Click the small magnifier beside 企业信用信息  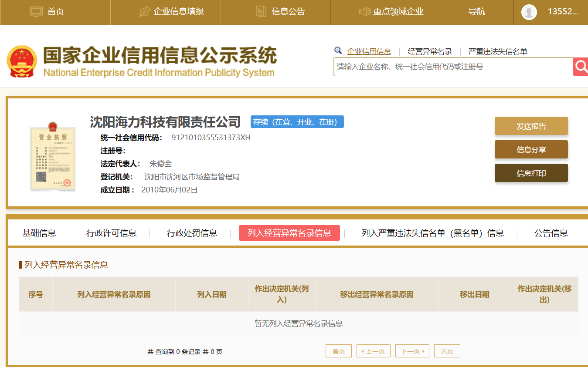[x=338, y=51]
